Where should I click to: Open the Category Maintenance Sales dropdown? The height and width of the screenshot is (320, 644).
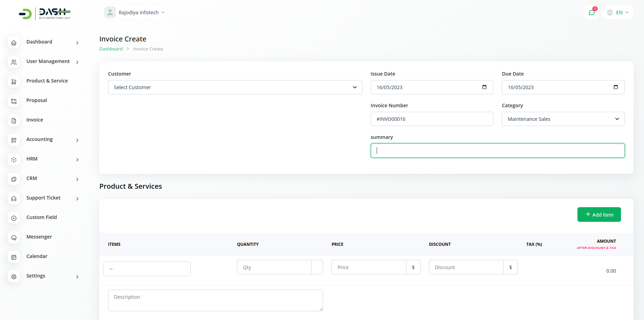[x=563, y=119]
